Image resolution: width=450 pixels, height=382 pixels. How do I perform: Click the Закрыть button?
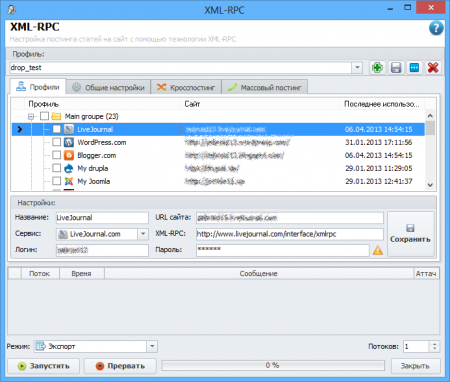[415, 366]
